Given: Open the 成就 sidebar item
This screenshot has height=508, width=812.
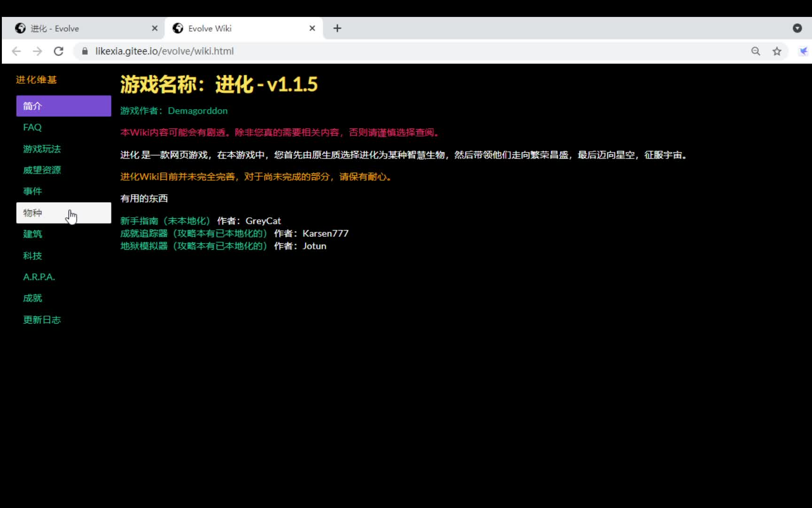Looking at the screenshot, I should point(63,298).
